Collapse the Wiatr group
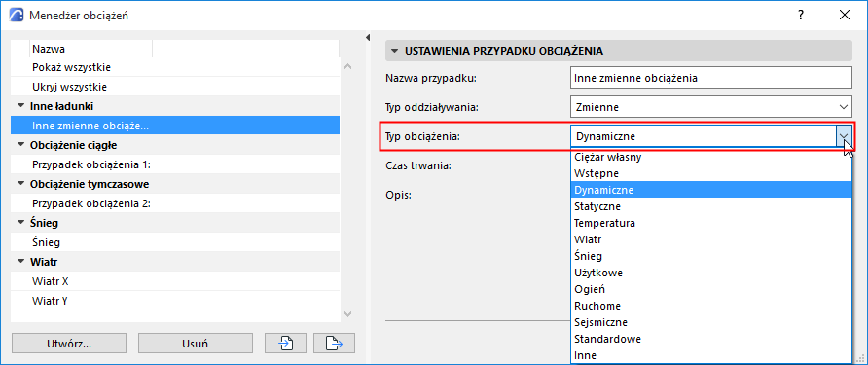868x365 pixels. [x=21, y=262]
